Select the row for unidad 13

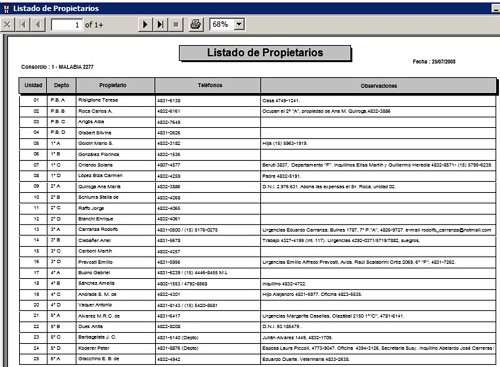(257, 230)
